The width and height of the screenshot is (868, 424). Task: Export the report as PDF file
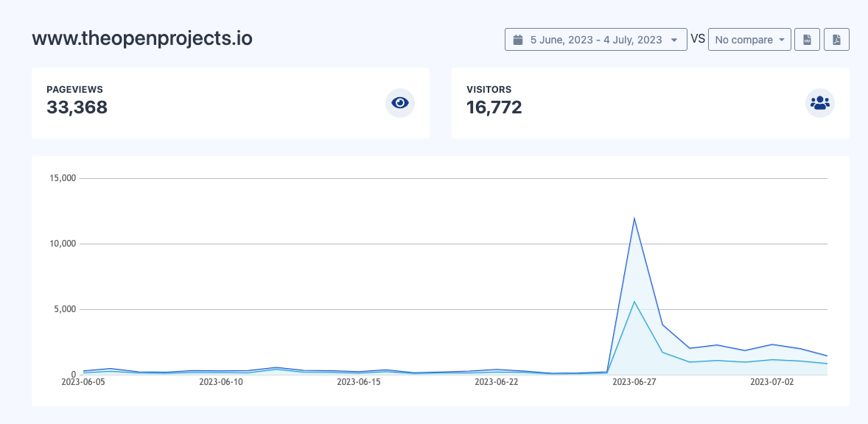836,40
